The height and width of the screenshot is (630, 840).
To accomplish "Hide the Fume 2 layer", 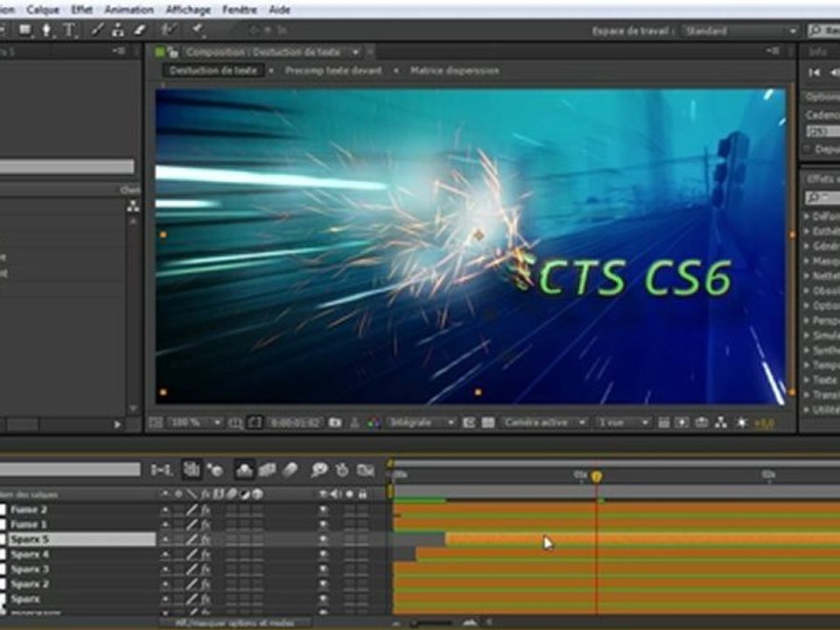I will click(324, 510).
